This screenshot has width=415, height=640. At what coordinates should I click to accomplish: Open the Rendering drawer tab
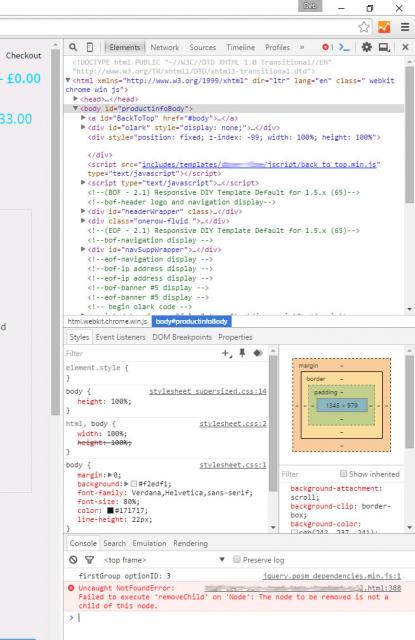coord(191,543)
